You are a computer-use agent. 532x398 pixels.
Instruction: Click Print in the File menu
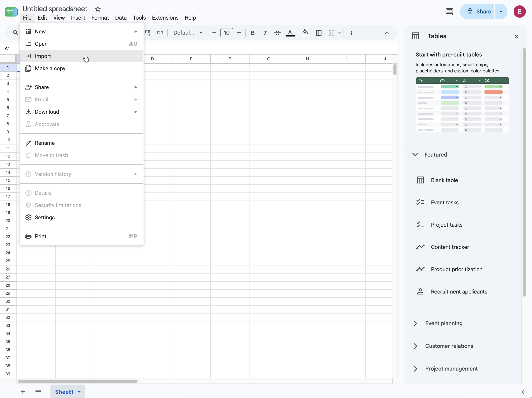[x=82, y=236]
